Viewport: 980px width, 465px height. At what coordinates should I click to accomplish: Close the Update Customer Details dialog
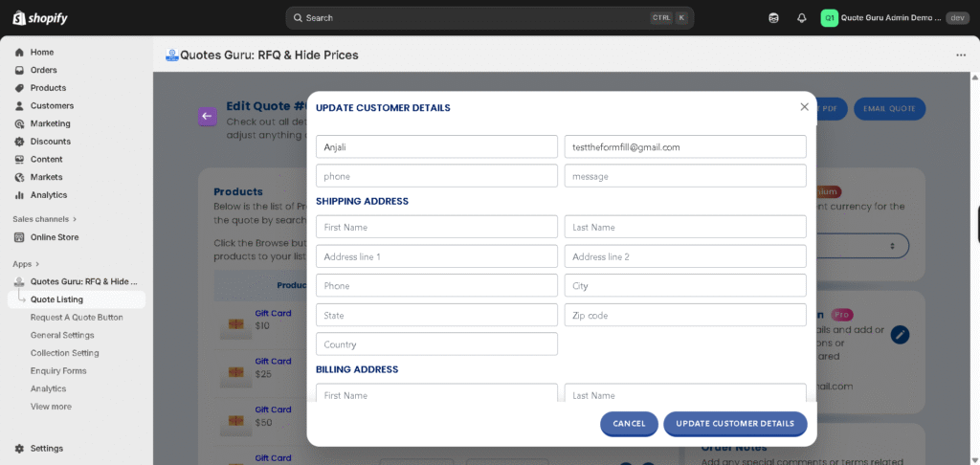(804, 107)
